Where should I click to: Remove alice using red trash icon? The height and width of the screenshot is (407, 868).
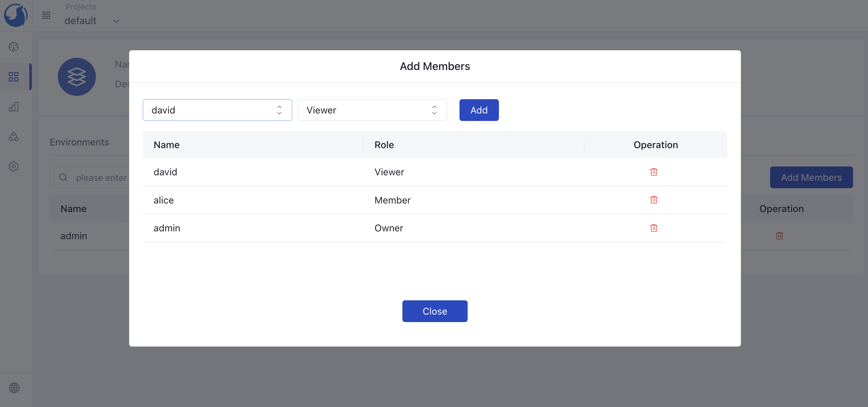pyautogui.click(x=654, y=200)
